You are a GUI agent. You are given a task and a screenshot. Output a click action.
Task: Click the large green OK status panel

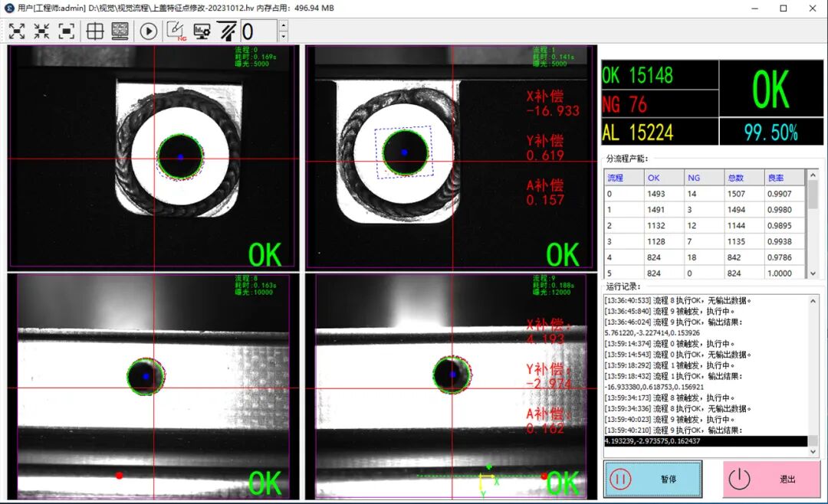[771, 89]
